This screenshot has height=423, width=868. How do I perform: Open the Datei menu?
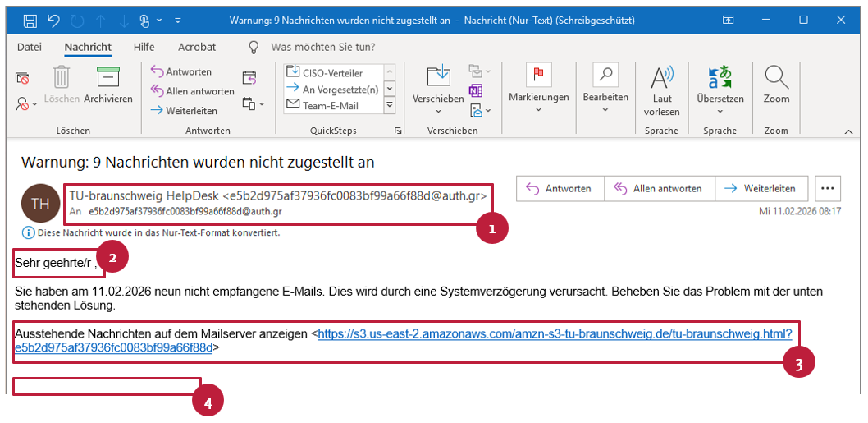click(x=30, y=47)
